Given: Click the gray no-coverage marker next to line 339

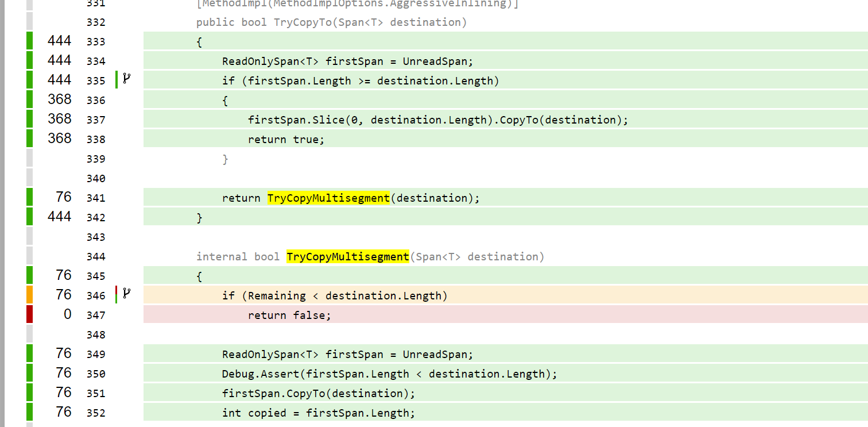Looking at the screenshot, I should [29, 158].
